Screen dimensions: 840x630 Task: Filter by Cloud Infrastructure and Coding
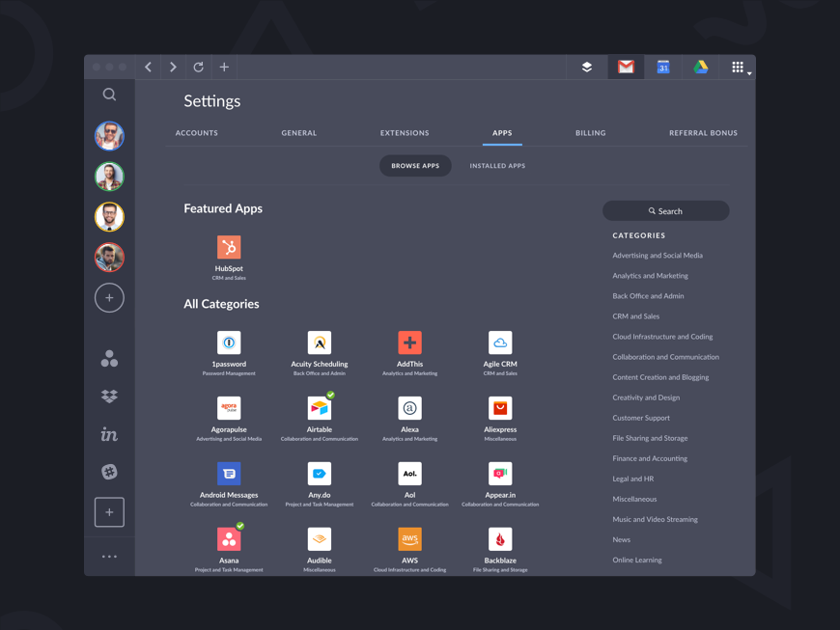(x=662, y=337)
